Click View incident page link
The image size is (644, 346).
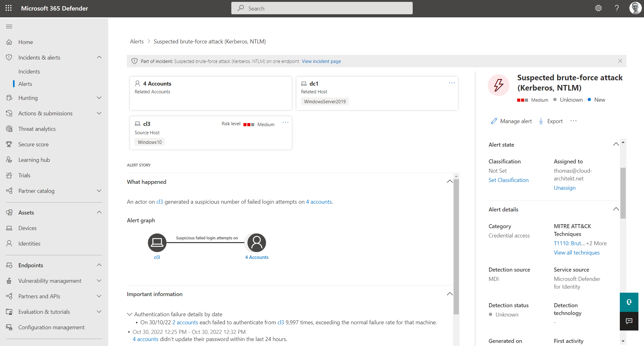(321, 61)
